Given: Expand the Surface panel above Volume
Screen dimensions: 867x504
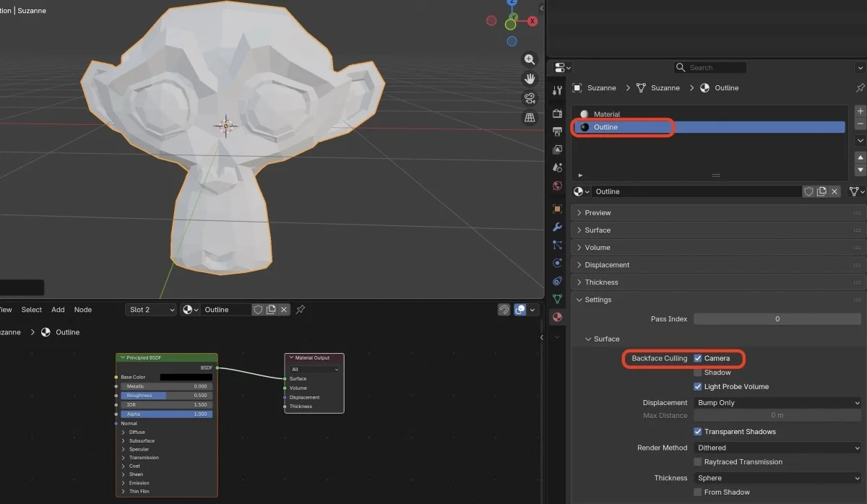Looking at the screenshot, I should 718,230.
